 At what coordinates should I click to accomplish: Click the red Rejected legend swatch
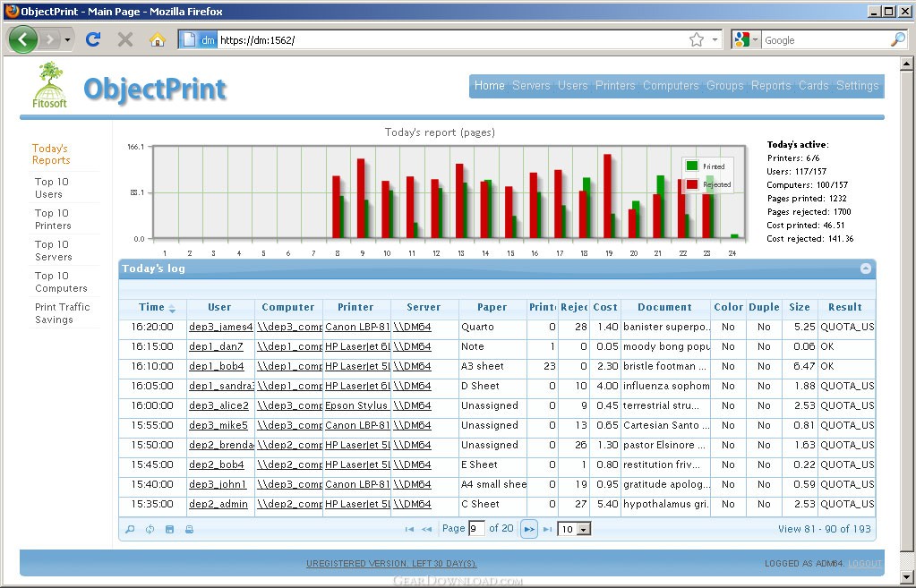(x=692, y=184)
